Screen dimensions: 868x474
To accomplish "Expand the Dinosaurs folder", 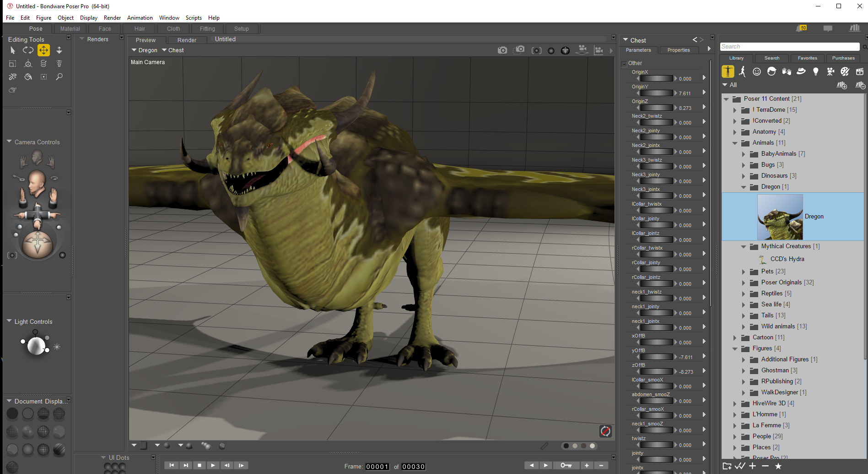I will [x=744, y=176].
